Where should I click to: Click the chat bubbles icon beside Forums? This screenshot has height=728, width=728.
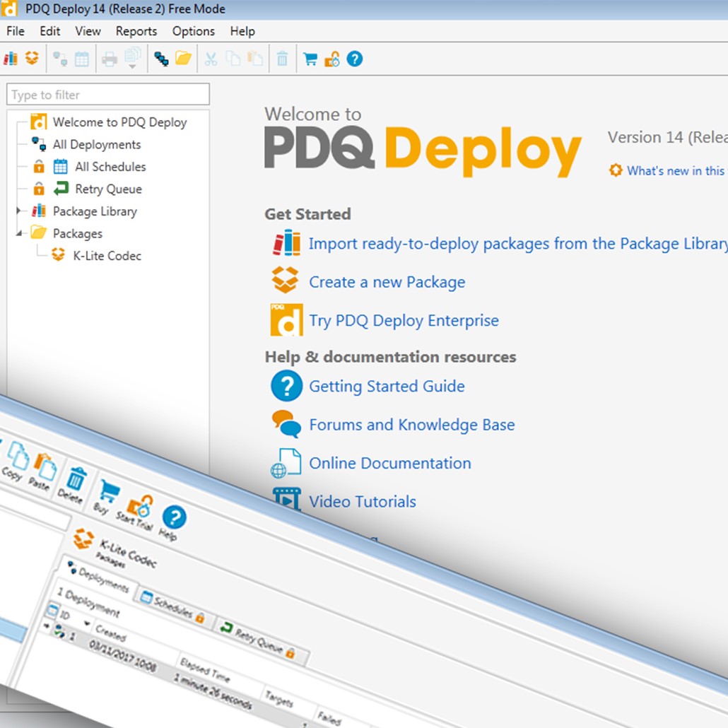(x=286, y=423)
